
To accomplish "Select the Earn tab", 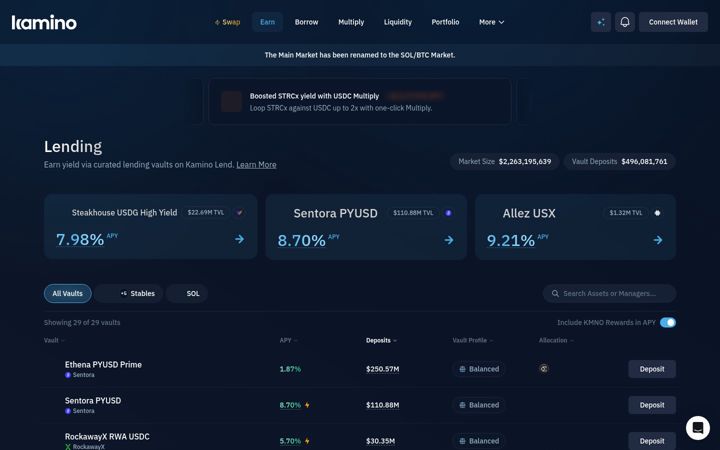I will click(x=267, y=22).
